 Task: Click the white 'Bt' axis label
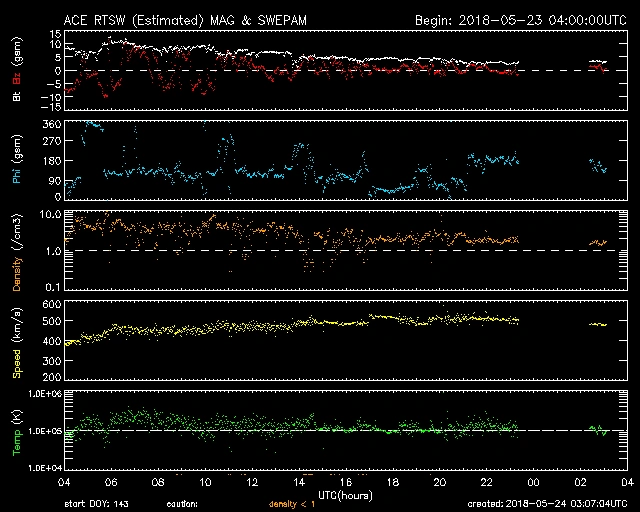point(17,96)
